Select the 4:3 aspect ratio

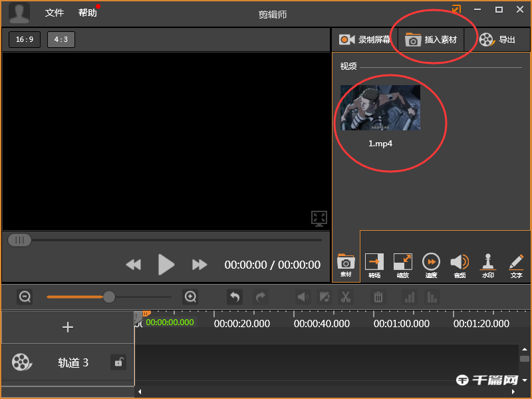(x=61, y=39)
